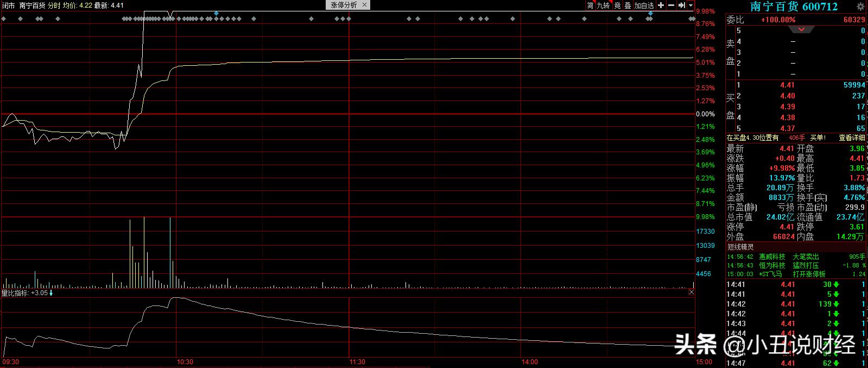Switch to the 分时 chart view
The image size is (868, 368).
(x=54, y=5)
